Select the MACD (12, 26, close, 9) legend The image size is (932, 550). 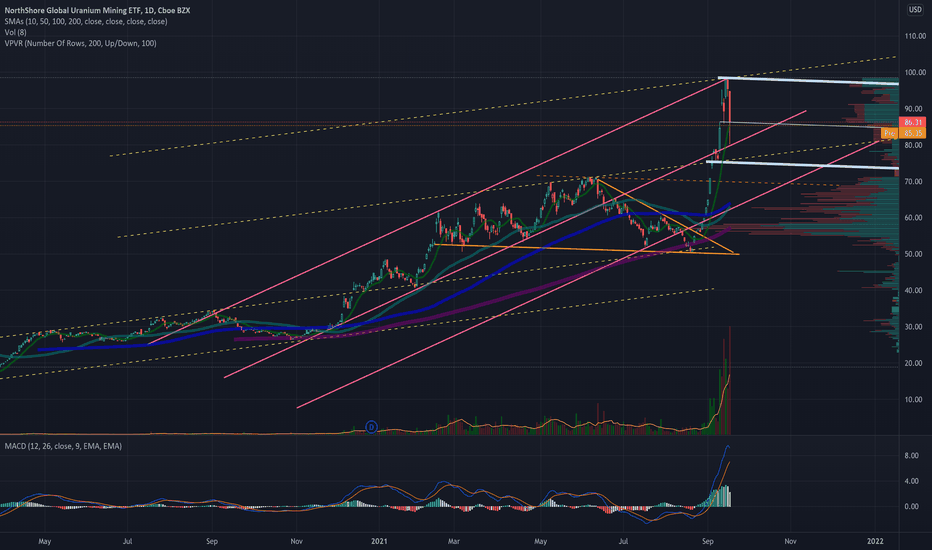[x=63, y=446]
